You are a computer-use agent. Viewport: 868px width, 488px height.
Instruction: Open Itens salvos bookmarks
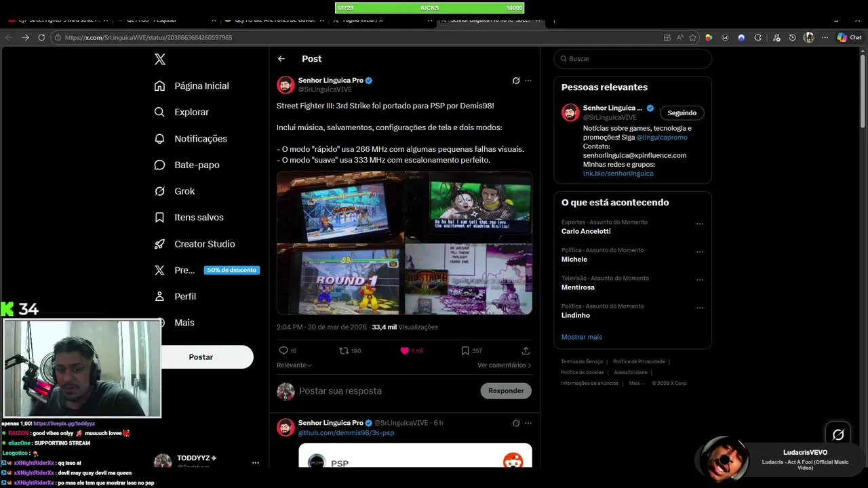pos(189,218)
